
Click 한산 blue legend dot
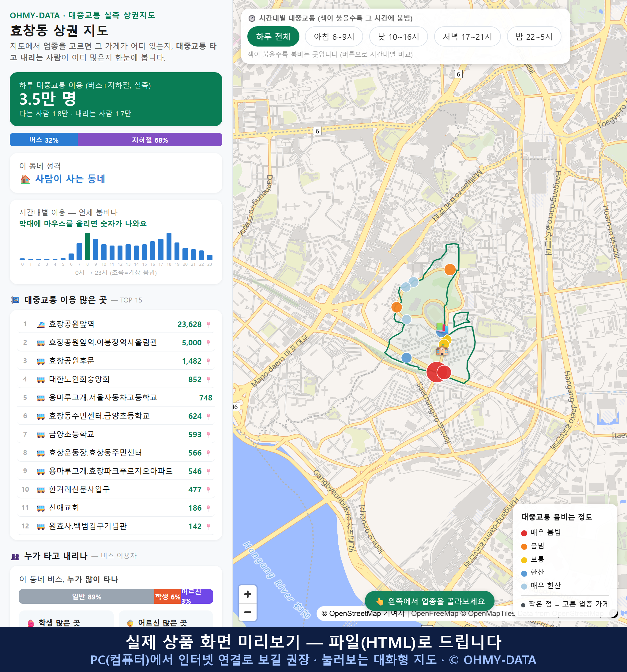[524, 573]
